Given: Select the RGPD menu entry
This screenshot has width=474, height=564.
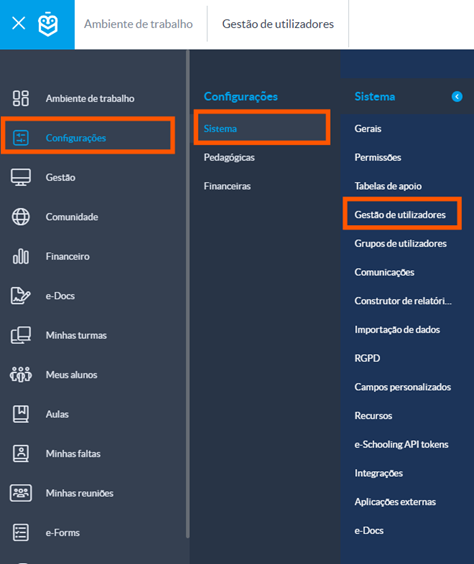Looking at the screenshot, I should 367,358.
